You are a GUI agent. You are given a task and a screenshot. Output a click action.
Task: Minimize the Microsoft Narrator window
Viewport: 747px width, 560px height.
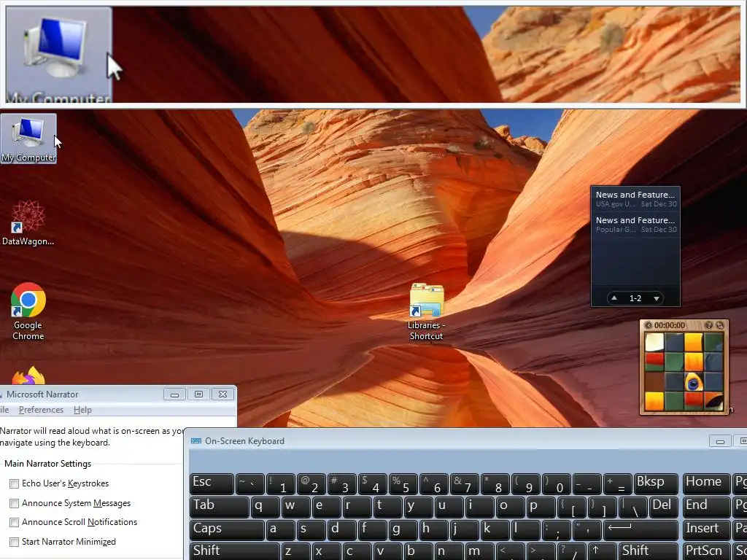175,394
